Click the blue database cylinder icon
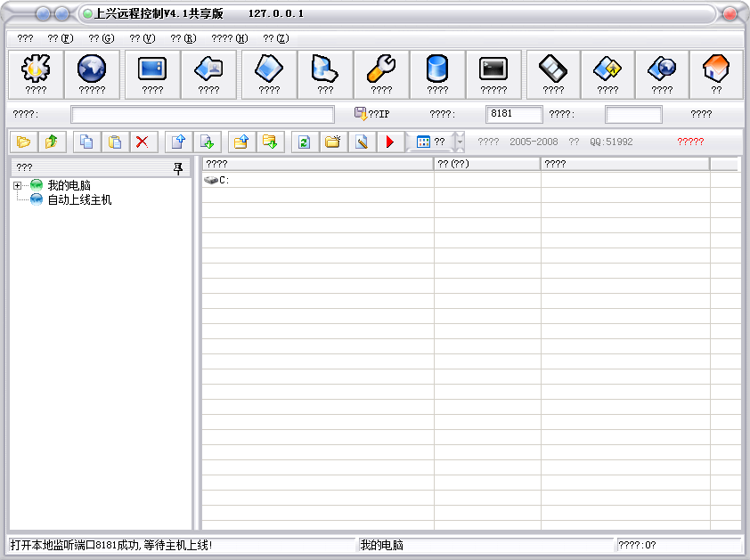This screenshot has width=750, height=560. click(436, 73)
